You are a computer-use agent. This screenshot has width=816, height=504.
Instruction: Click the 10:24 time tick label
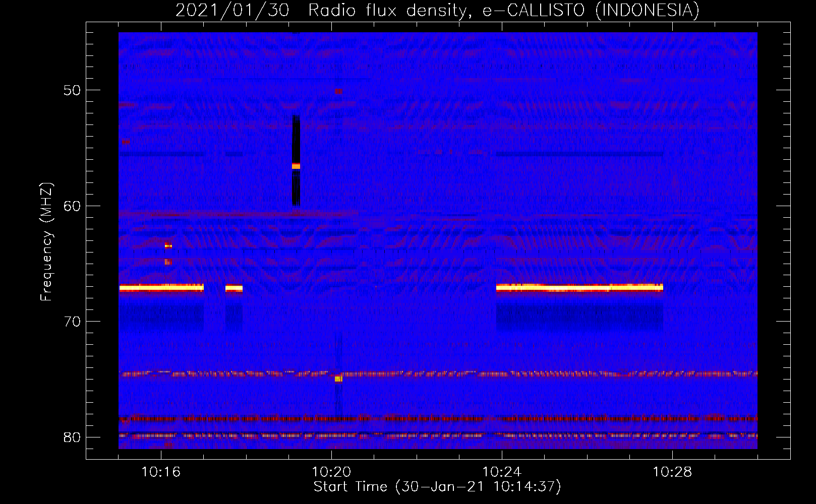click(502, 472)
